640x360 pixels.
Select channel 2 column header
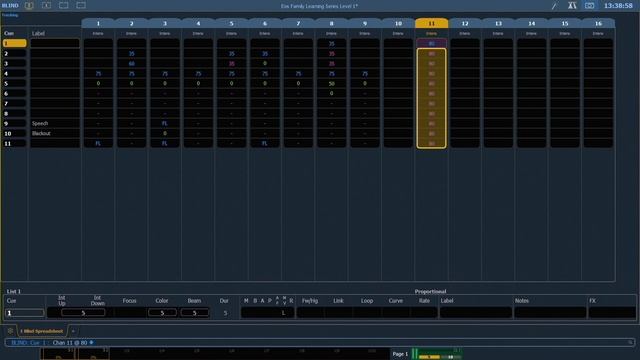coord(131,24)
